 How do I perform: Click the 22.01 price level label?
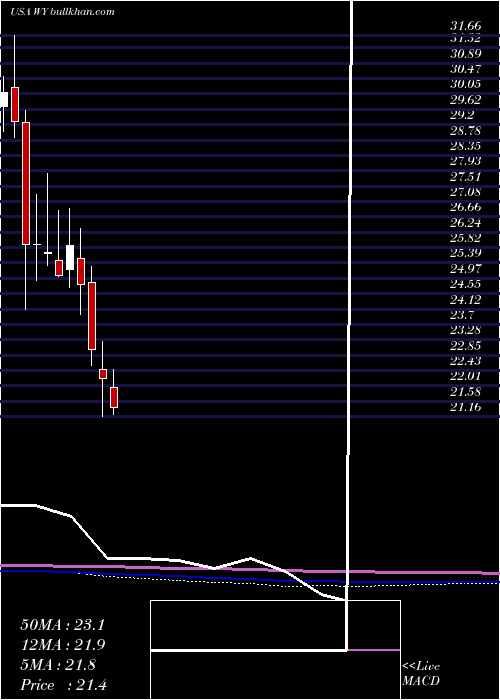pos(465,376)
